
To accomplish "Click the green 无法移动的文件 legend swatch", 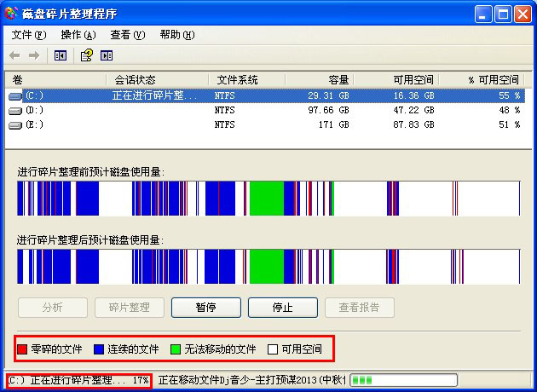I will pos(176,349).
